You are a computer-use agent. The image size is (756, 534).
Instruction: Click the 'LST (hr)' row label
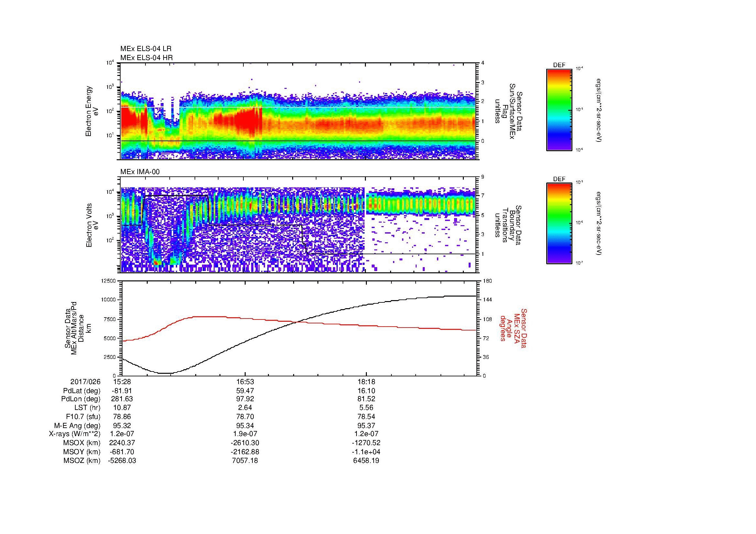(x=87, y=408)
